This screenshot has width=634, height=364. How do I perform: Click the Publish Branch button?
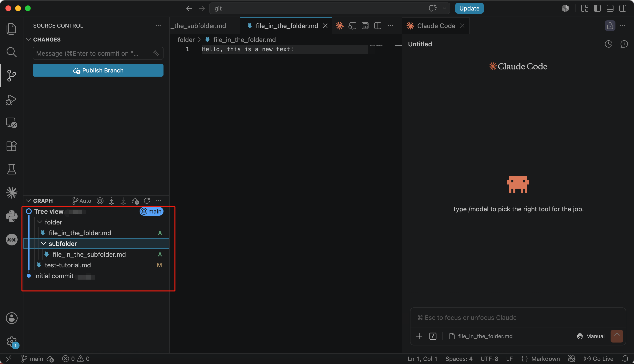click(98, 70)
